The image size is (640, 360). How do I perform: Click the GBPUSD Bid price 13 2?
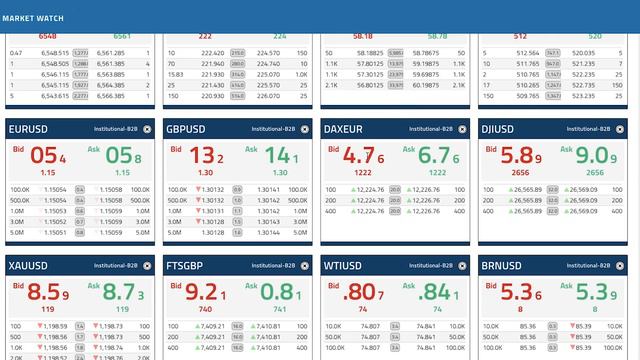pos(206,156)
